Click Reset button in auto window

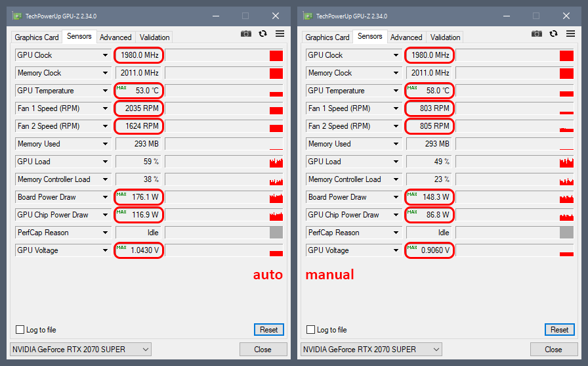pyautogui.click(x=269, y=330)
